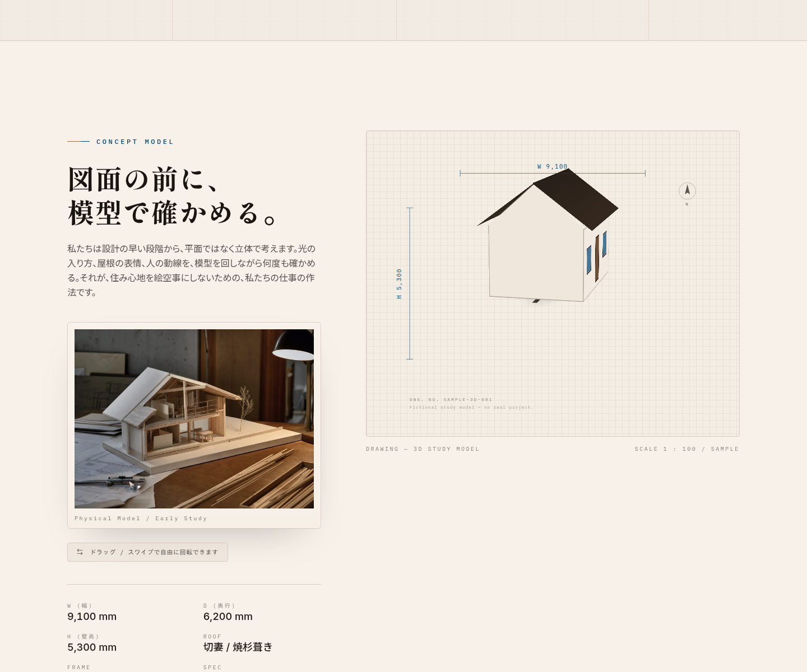
Task: Click the 'H 5,300' vertical dimension label
Action: 399,283
